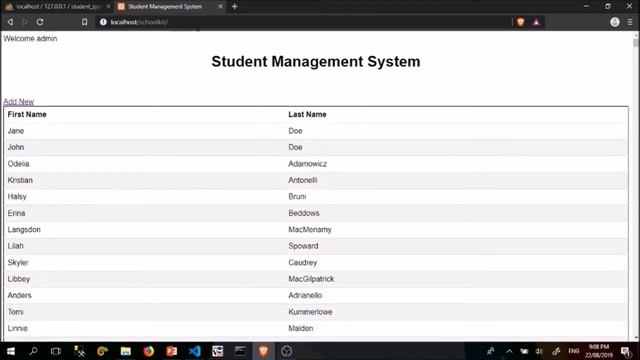Open Brave Shields lion icon

coord(520,22)
